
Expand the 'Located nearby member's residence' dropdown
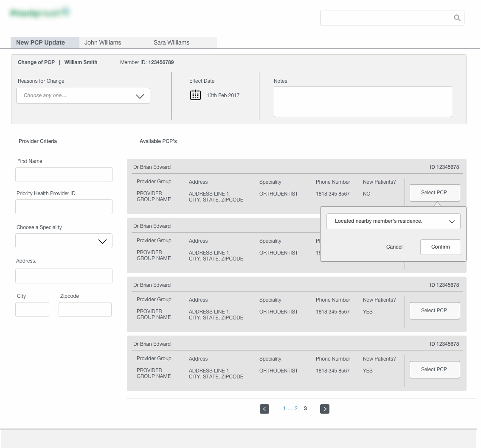pyautogui.click(x=393, y=221)
